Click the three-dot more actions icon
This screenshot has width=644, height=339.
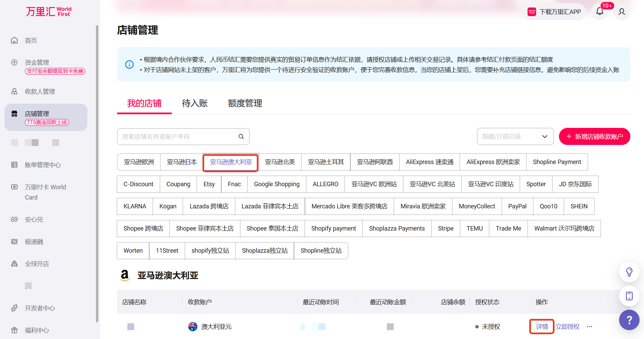click(589, 327)
